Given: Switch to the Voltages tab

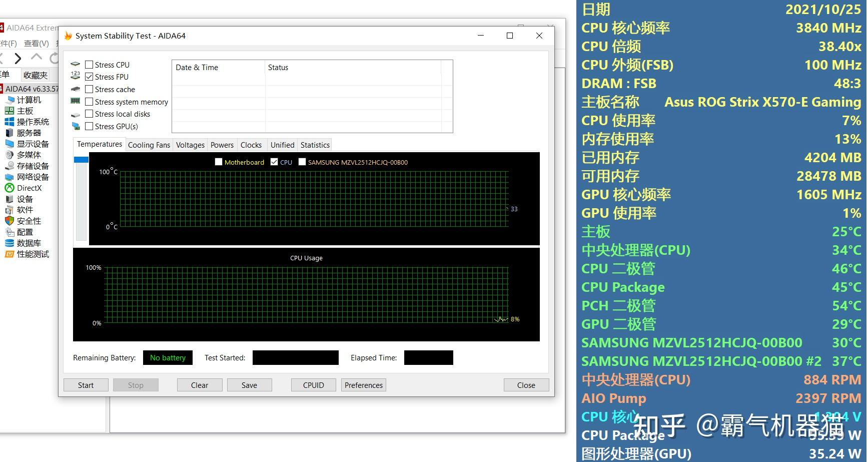Looking at the screenshot, I should click(190, 145).
